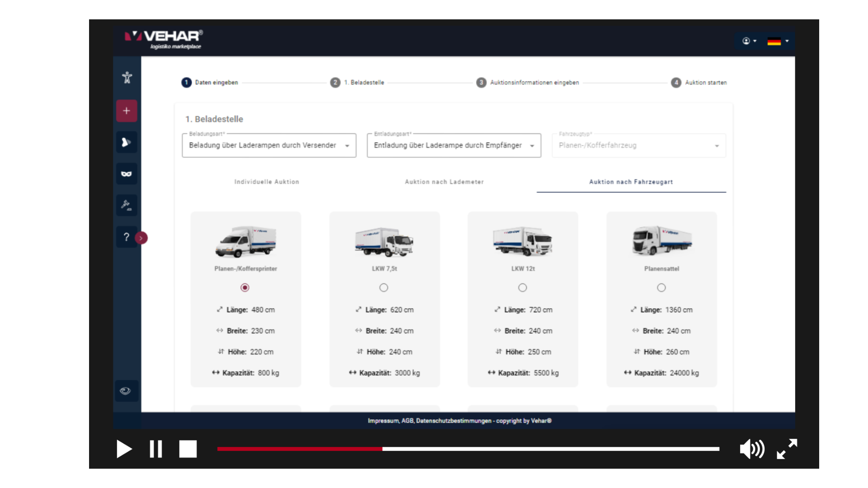Mute video with the speaker icon
868x488 pixels.
(752, 449)
